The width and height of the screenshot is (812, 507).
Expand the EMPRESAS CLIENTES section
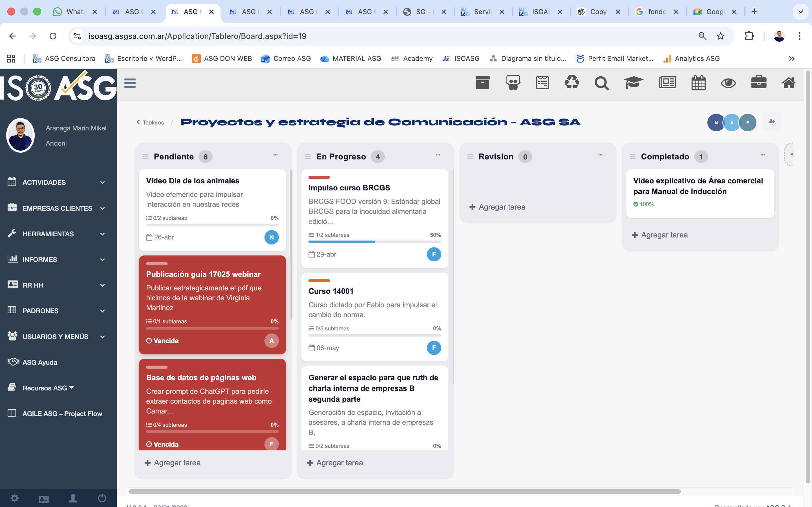pyautogui.click(x=57, y=208)
